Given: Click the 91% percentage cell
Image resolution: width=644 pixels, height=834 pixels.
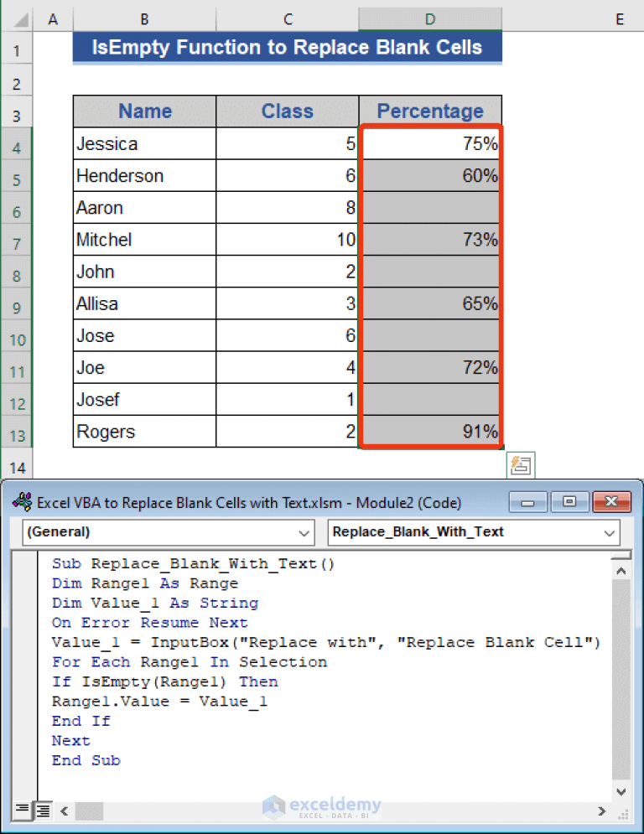Looking at the screenshot, I should click(x=430, y=432).
